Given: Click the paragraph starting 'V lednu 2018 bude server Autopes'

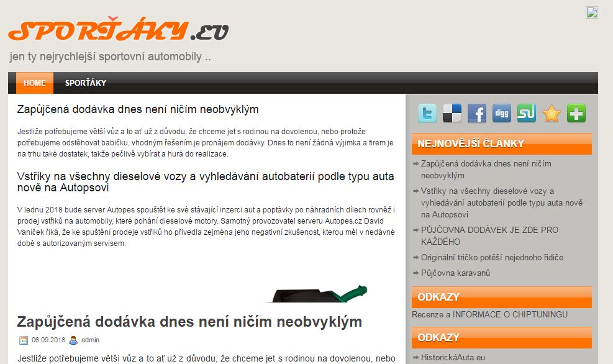Looking at the screenshot, I should (x=206, y=226).
